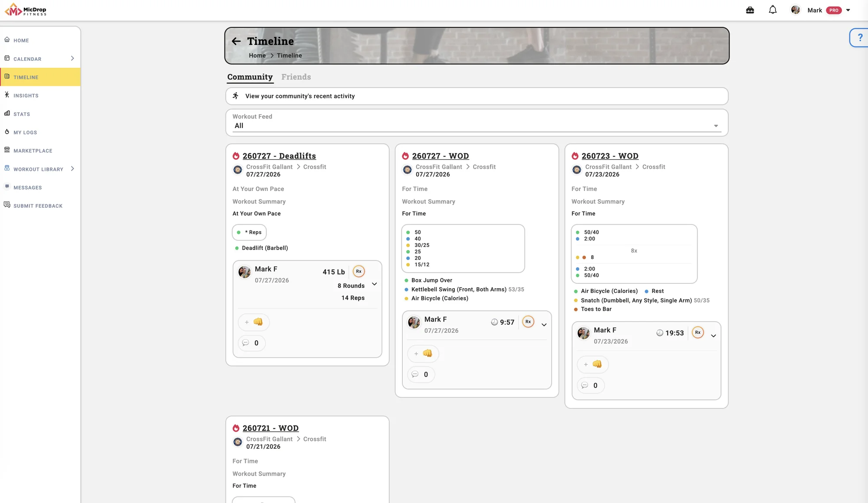Click Air Bicycle (Calories) on 260727 WOD
This screenshot has width=868, height=503.
tap(440, 298)
